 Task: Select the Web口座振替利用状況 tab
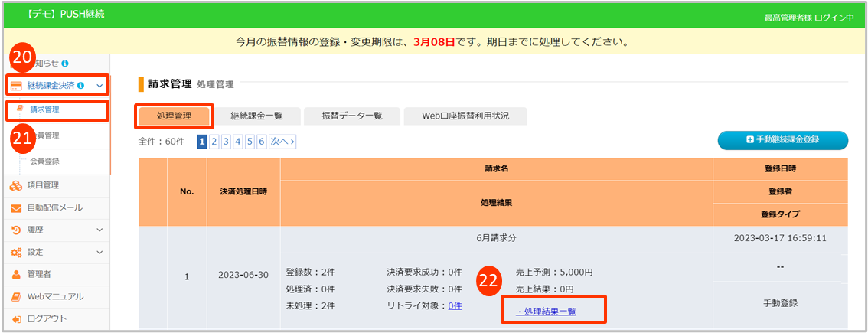(x=465, y=116)
